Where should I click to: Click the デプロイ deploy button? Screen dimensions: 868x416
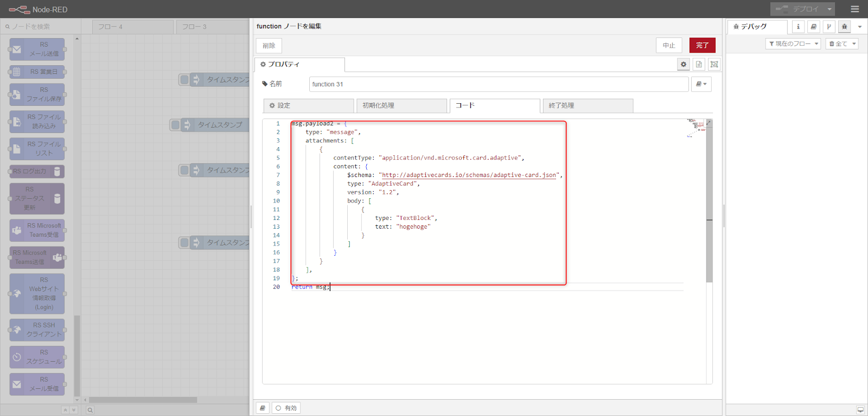tap(797, 9)
